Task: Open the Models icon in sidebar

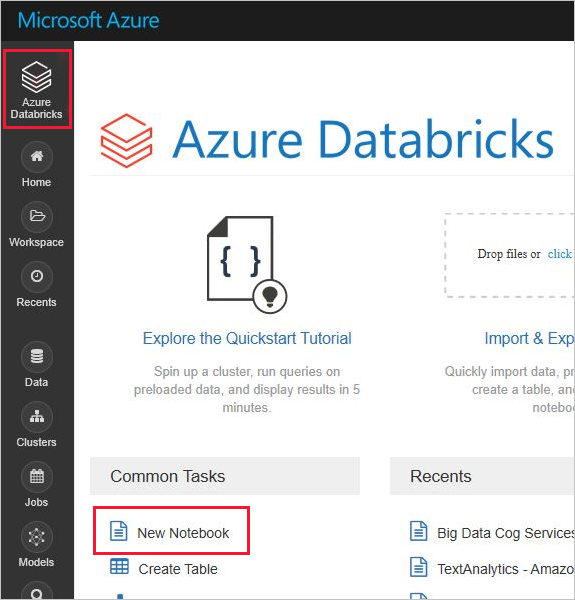Action: tap(37, 536)
